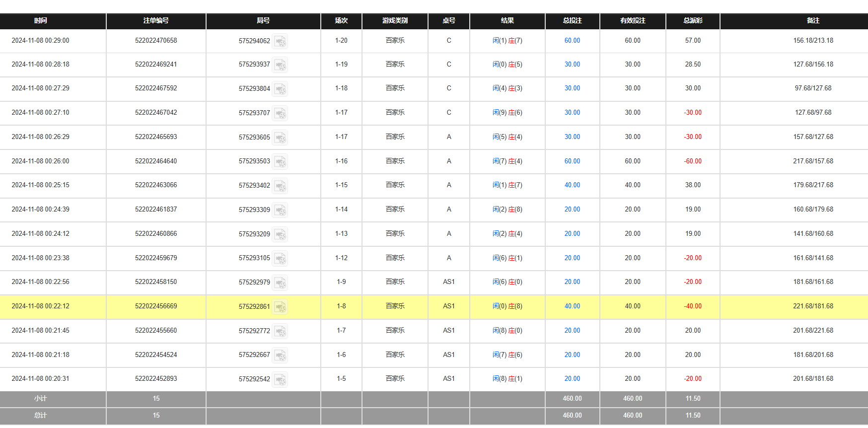The height and width of the screenshot is (428, 868).
Task: Select order number 522022465693 cell
Action: [156, 137]
